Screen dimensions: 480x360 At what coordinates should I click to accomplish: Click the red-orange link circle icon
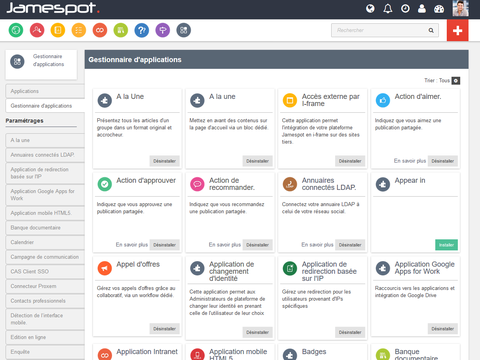[x=100, y=30]
